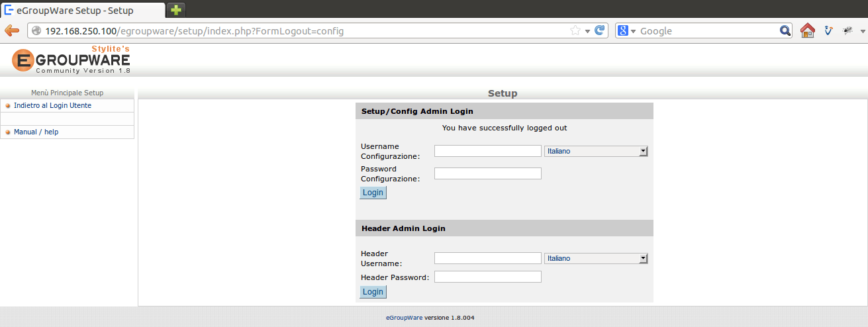Image resolution: width=868 pixels, height=327 pixels.
Task: Select the eGroupWare Setup browser tab
Action: pos(82,10)
